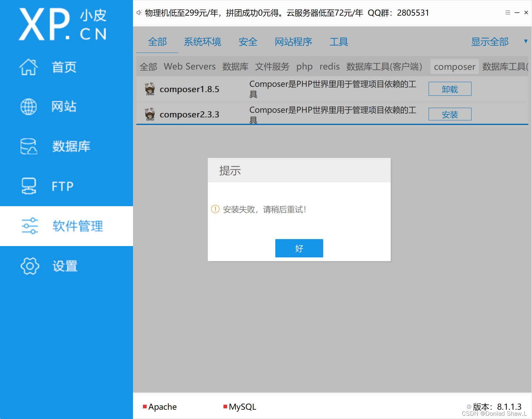
Task: Click the 版本 8.1.1.3 text
Action: [x=497, y=407]
